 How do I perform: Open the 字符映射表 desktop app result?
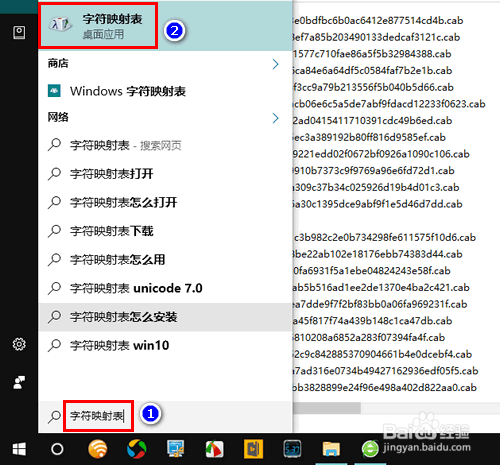[165, 26]
